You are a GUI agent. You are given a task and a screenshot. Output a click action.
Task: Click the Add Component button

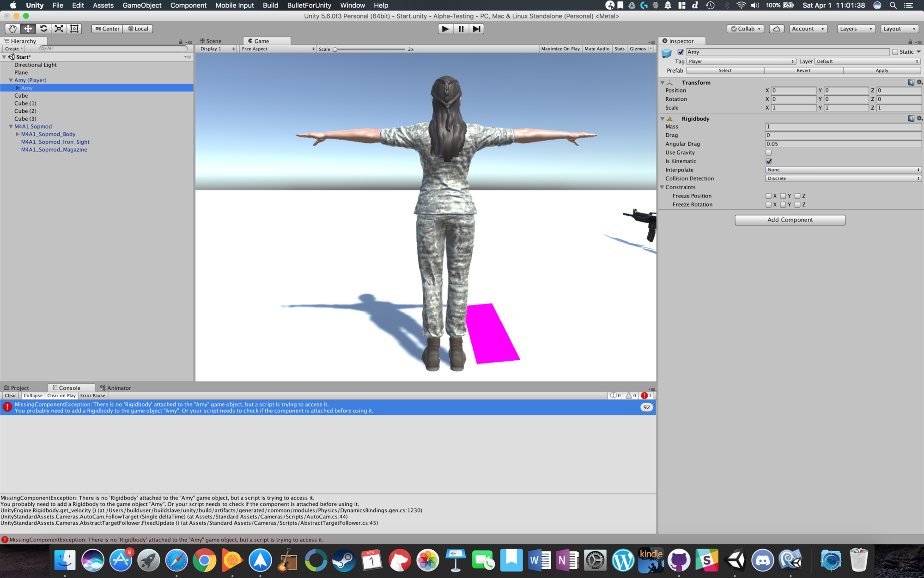790,220
